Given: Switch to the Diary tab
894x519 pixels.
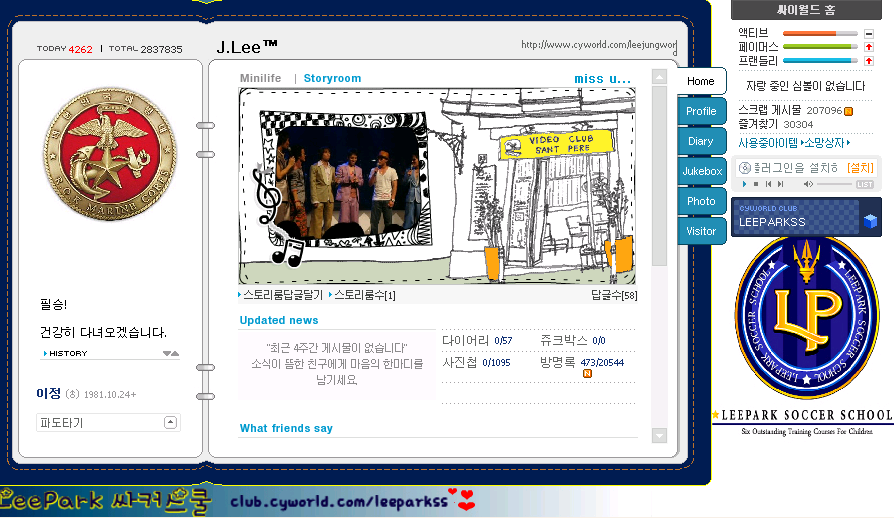Looking at the screenshot, I should pyautogui.click(x=701, y=141).
